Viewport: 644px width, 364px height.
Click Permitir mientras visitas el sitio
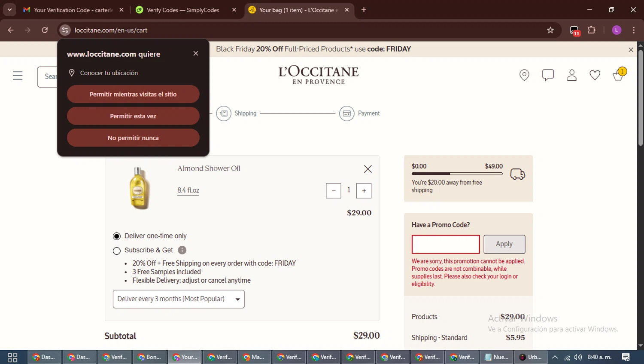point(133,94)
